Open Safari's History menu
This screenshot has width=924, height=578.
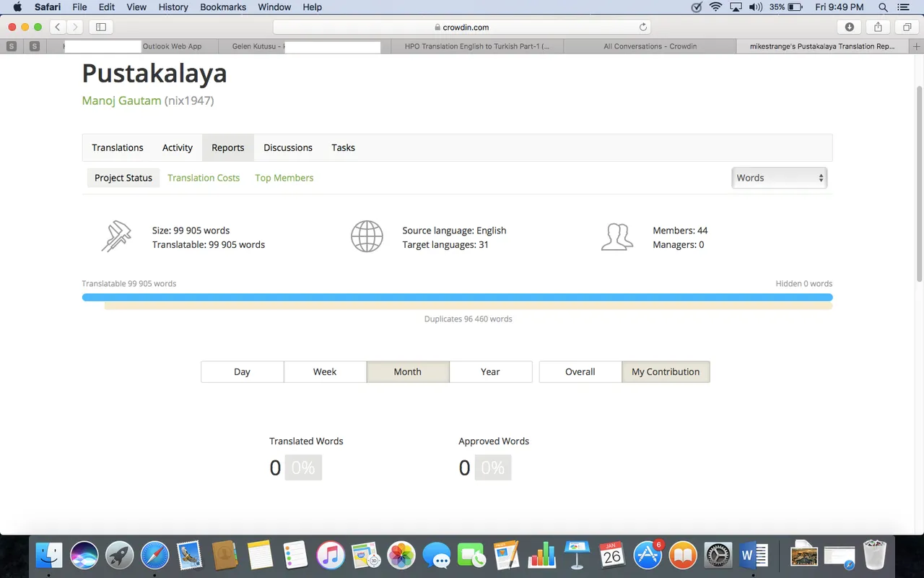(x=173, y=7)
